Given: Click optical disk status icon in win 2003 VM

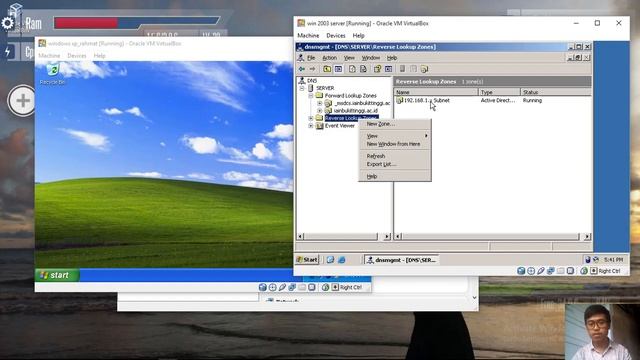Looking at the screenshot, I should [x=531, y=271].
